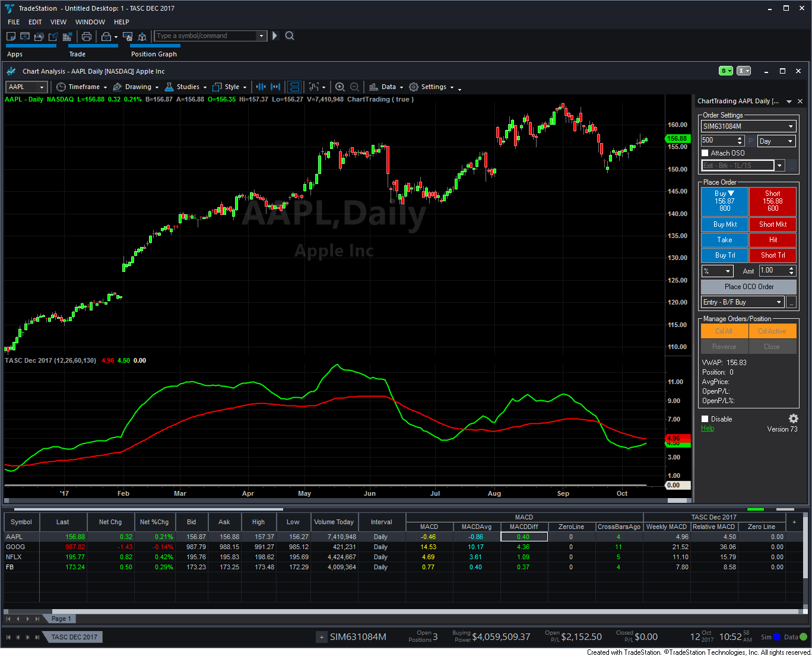812x656 pixels.
Task: Select the Page 1 tab
Action: 61,619
